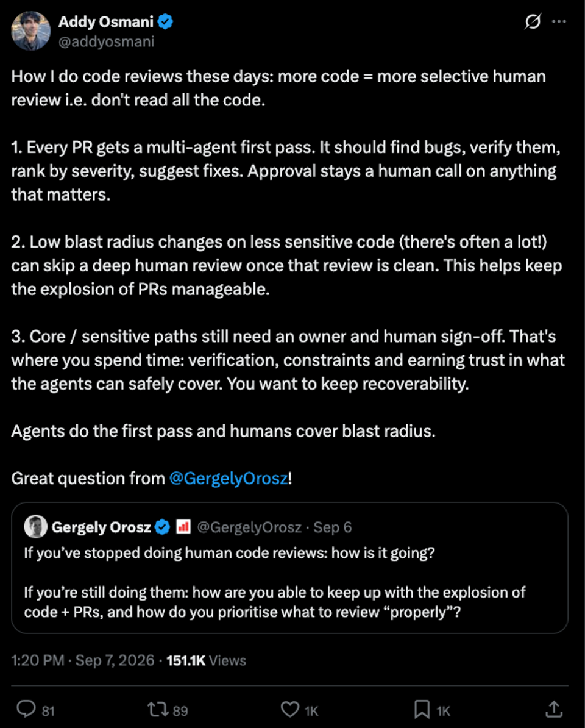Click the Gergely Orosz quoted name
The height and width of the screenshot is (728, 585).
pyautogui.click(x=101, y=527)
